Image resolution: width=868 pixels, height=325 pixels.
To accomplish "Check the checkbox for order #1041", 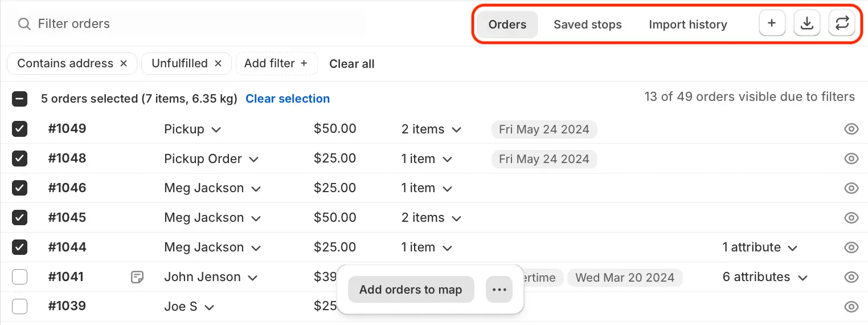I will pyautogui.click(x=20, y=277).
